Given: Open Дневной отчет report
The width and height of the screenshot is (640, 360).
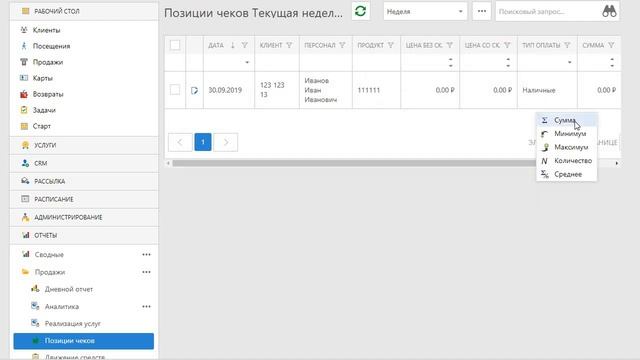Looking at the screenshot, I should pos(69,289).
